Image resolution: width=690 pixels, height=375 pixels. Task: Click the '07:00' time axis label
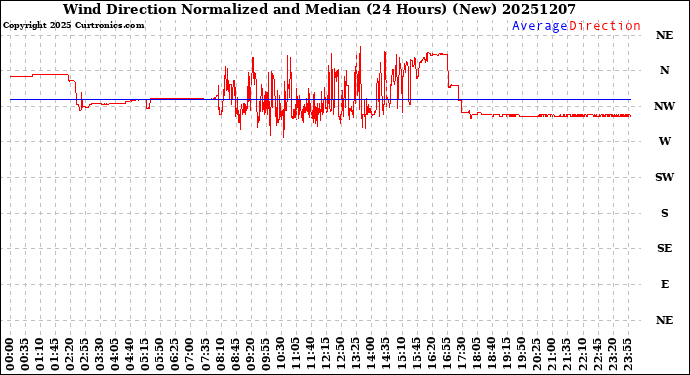189,354
